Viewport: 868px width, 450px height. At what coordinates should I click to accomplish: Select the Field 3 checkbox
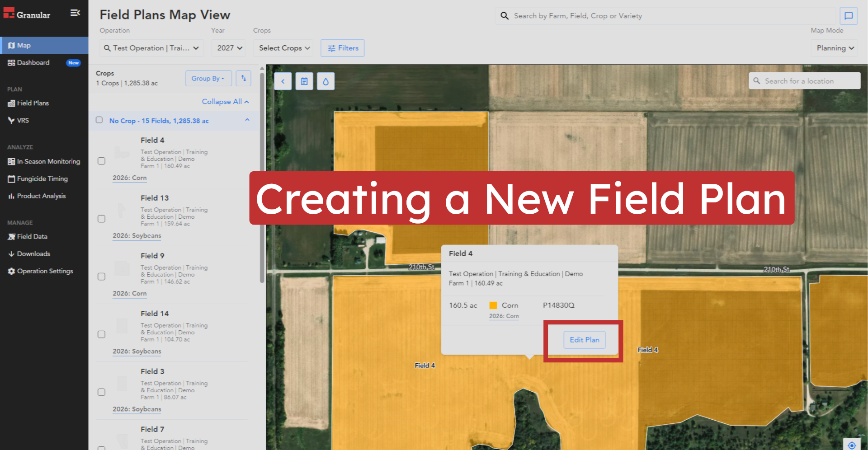click(102, 392)
